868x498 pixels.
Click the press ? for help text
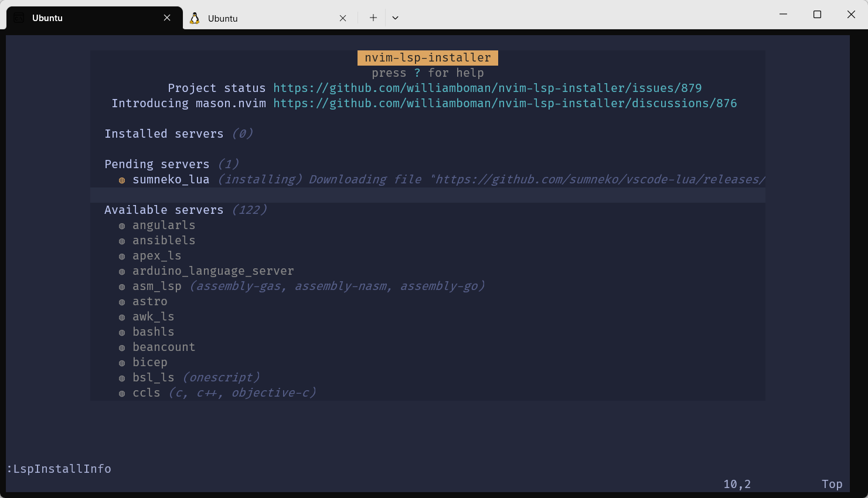point(427,73)
